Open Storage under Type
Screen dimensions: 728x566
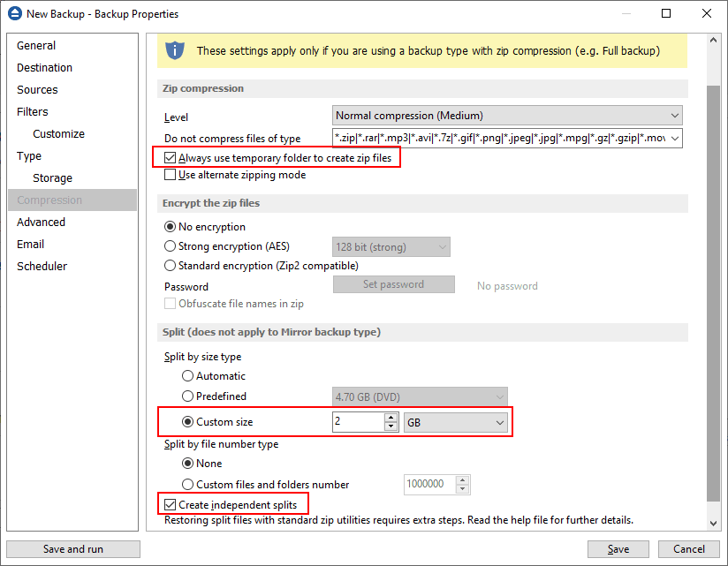pos(52,178)
